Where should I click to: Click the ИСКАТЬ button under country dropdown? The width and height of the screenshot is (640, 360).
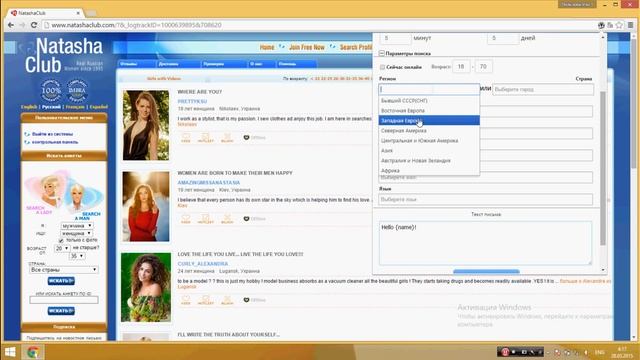click(x=61, y=281)
